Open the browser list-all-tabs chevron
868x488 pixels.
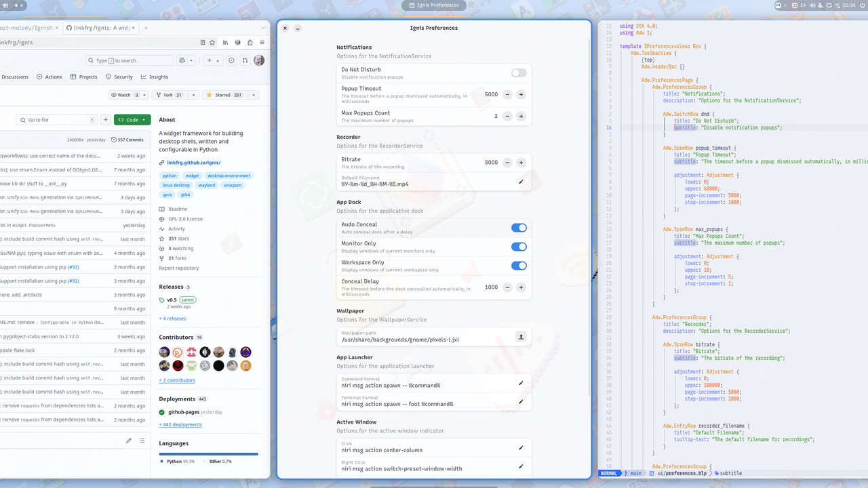[x=264, y=28]
